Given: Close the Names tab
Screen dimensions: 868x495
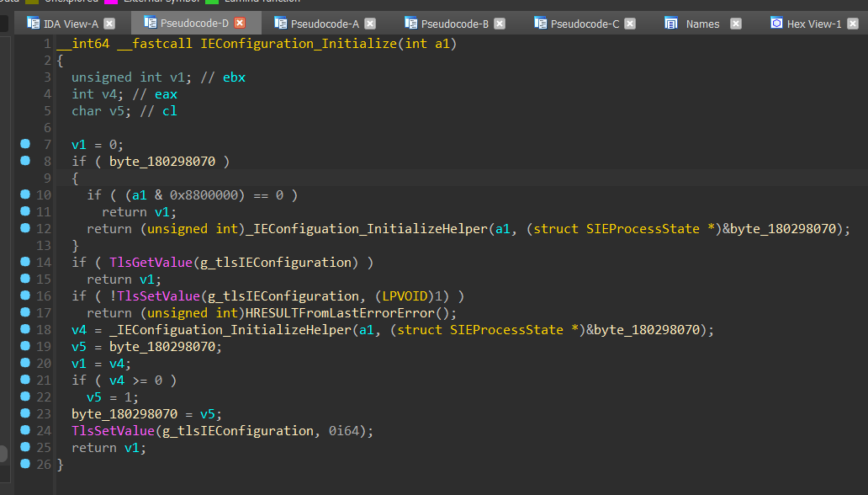Looking at the screenshot, I should (x=736, y=24).
